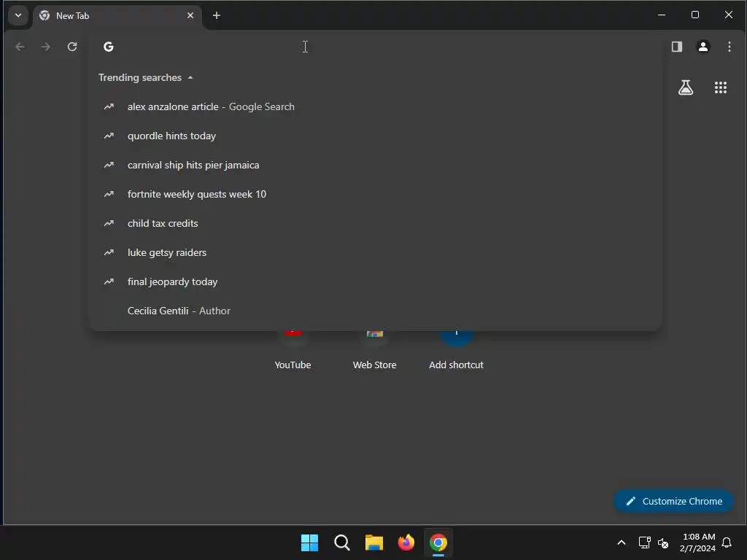Launch Firefox from the taskbar

tap(406, 542)
